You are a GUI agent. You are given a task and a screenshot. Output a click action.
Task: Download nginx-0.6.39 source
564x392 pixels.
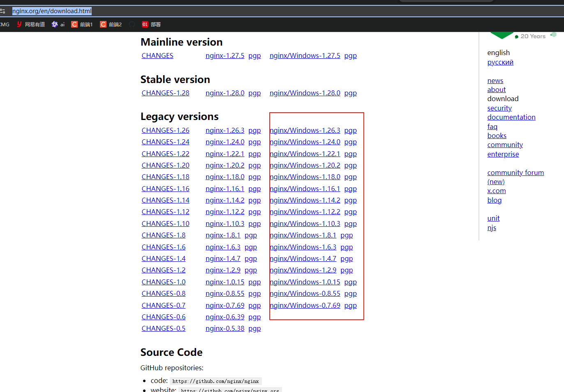point(225,317)
